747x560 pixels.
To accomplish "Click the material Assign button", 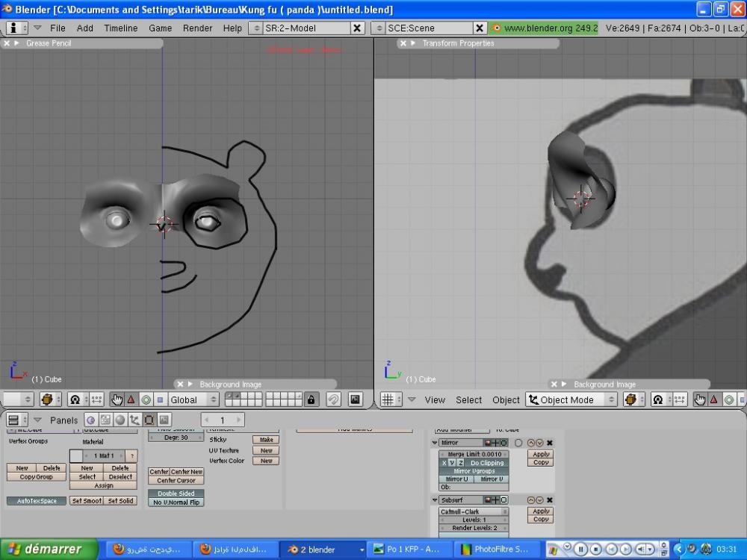I will tap(103, 485).
